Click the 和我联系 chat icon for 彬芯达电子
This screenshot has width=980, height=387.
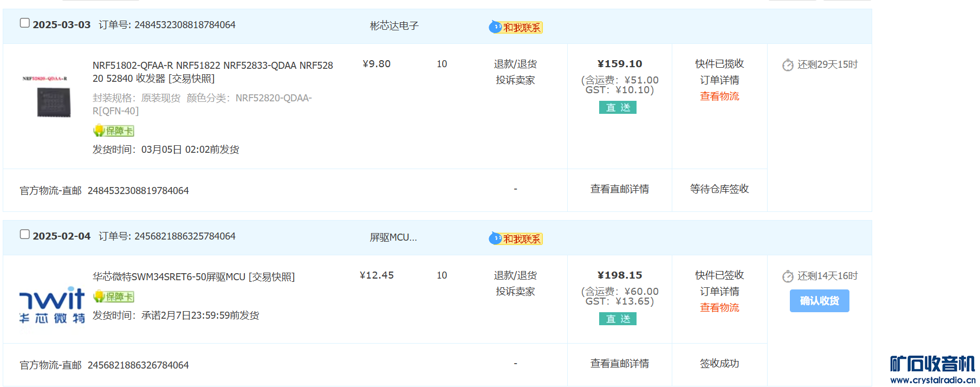[515, 27]
